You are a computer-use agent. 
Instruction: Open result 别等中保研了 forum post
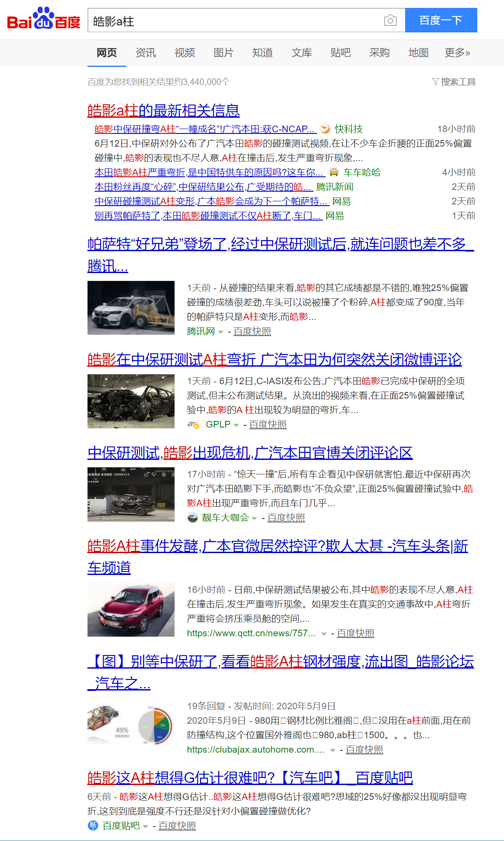coord(280,672)
